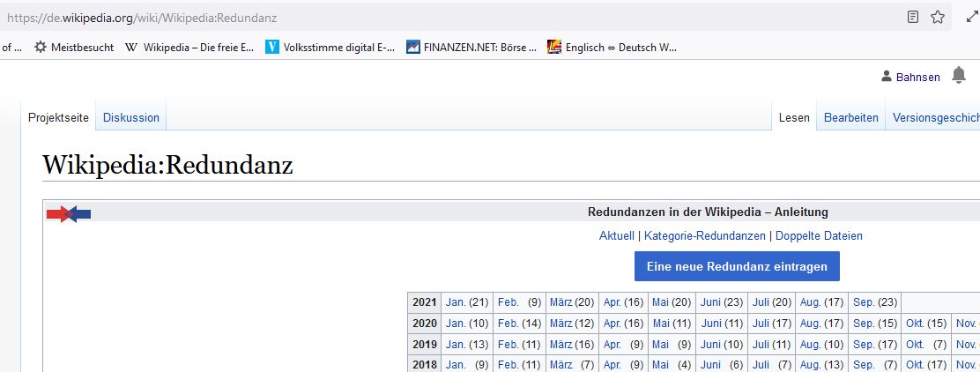Open Sep. 2020 redundancy list
Screen dimensions: 980x372
(864, 324)
